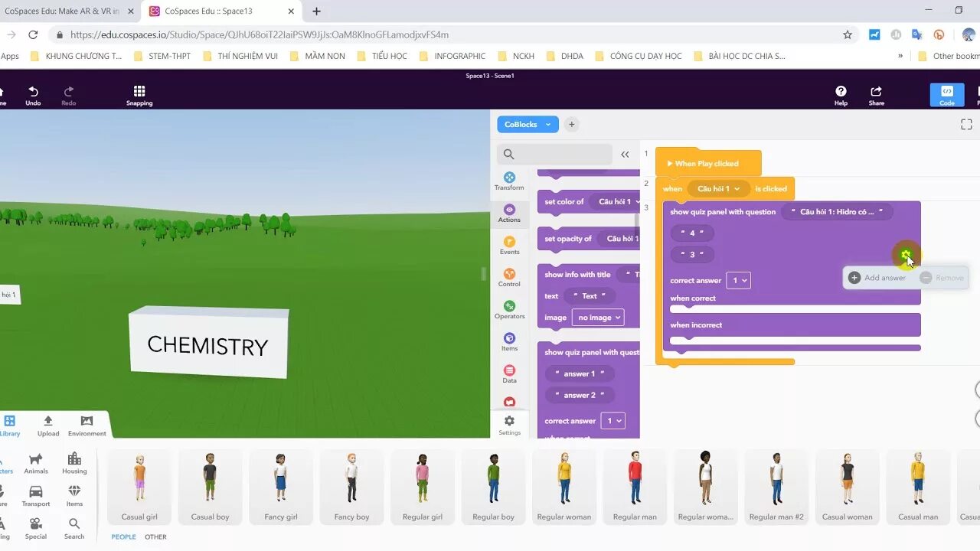Select the Items library category
Viewport: 980px width, 551px height.
point(74,495)
